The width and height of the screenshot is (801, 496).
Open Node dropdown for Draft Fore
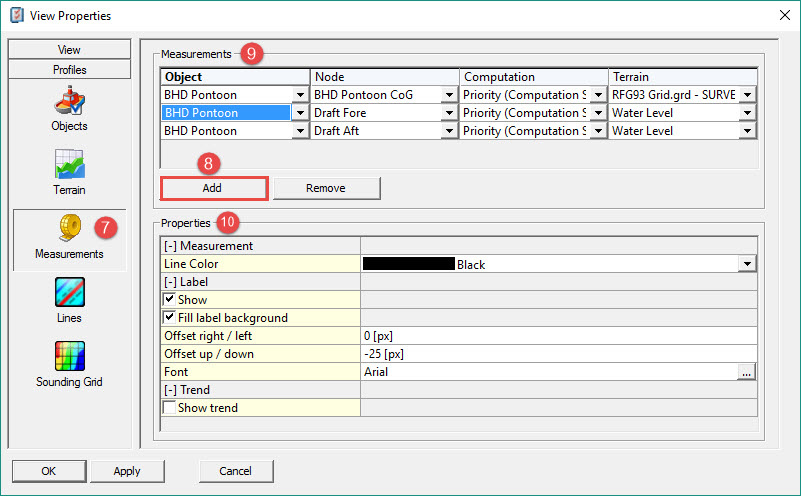tap(449, 113)
